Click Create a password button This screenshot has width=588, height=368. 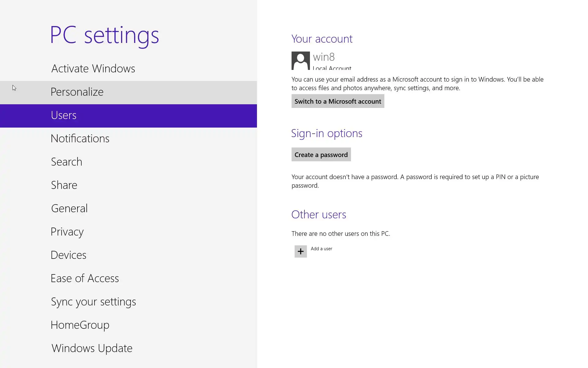coord(321,155)
